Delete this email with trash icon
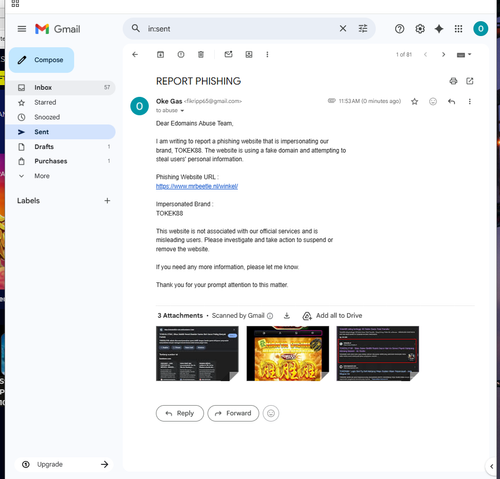The height and width of the screenshot is (479, 500). tap(201, 54)
